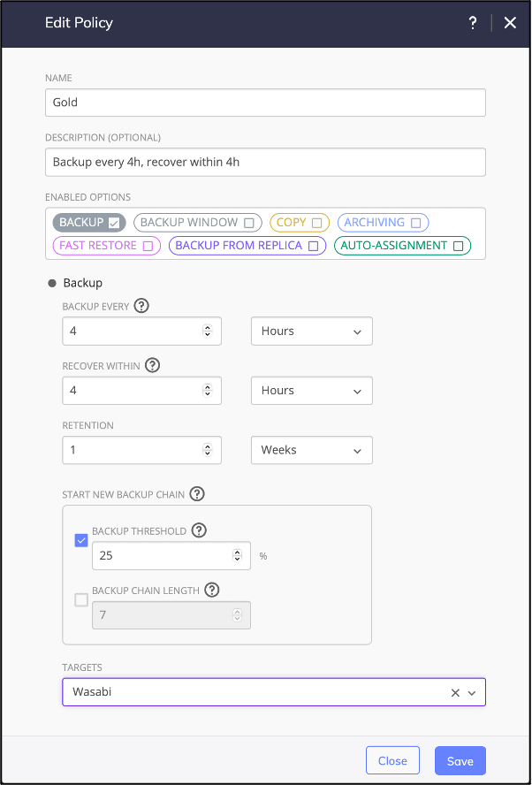Uncheck the Backup Threshold checkbox
This screenshot has height=785, width=532.
click(x=81, y=541)
